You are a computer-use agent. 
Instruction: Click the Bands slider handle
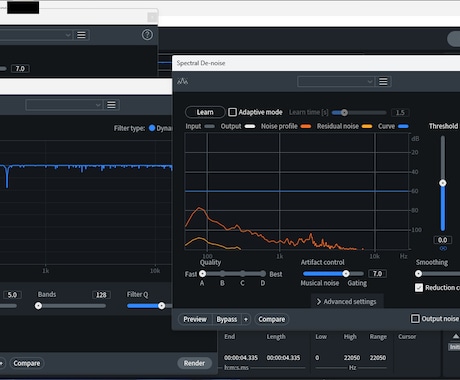coord(38,306)
